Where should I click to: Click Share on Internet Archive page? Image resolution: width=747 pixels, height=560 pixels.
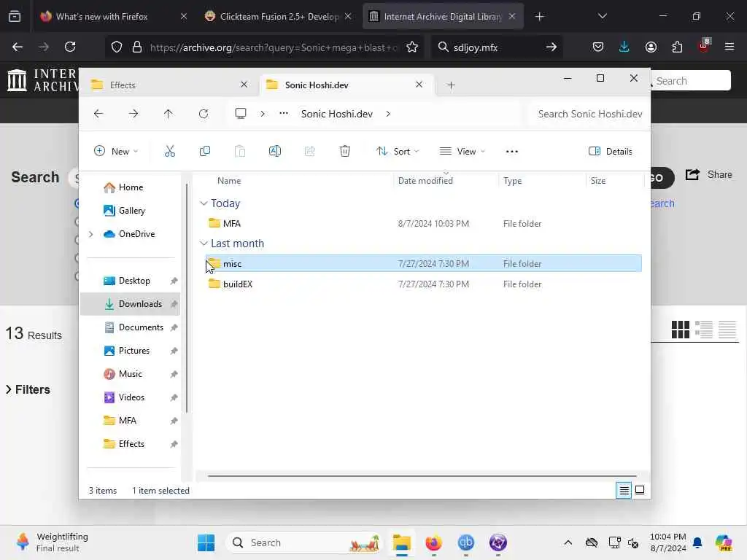pyautogui.click(x=709, y=175)
